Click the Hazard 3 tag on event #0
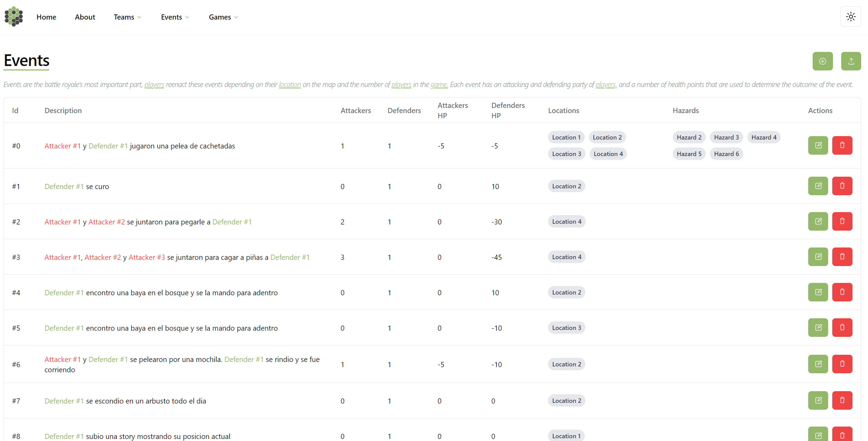 [x=726, y=137]
